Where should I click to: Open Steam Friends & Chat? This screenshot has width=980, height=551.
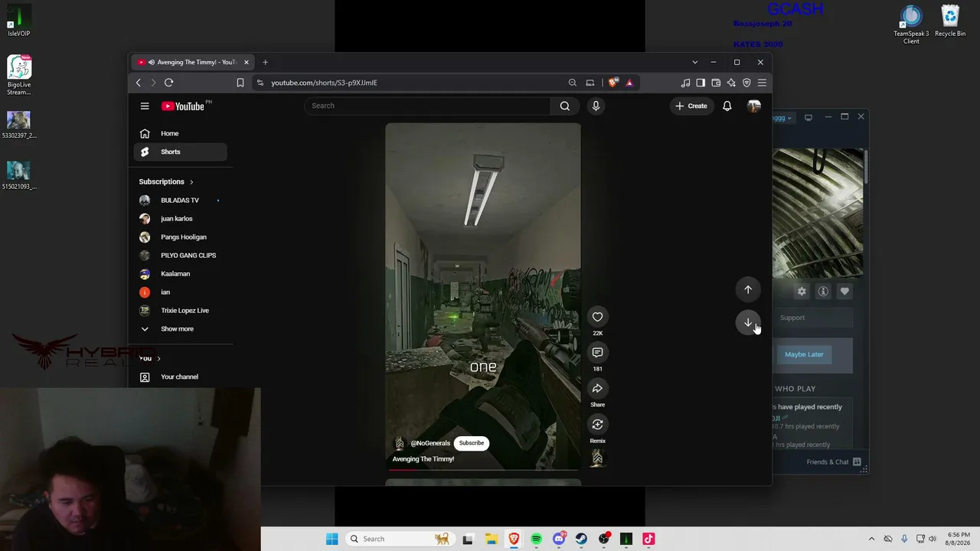pyautogui.click(x=833, y=462)
